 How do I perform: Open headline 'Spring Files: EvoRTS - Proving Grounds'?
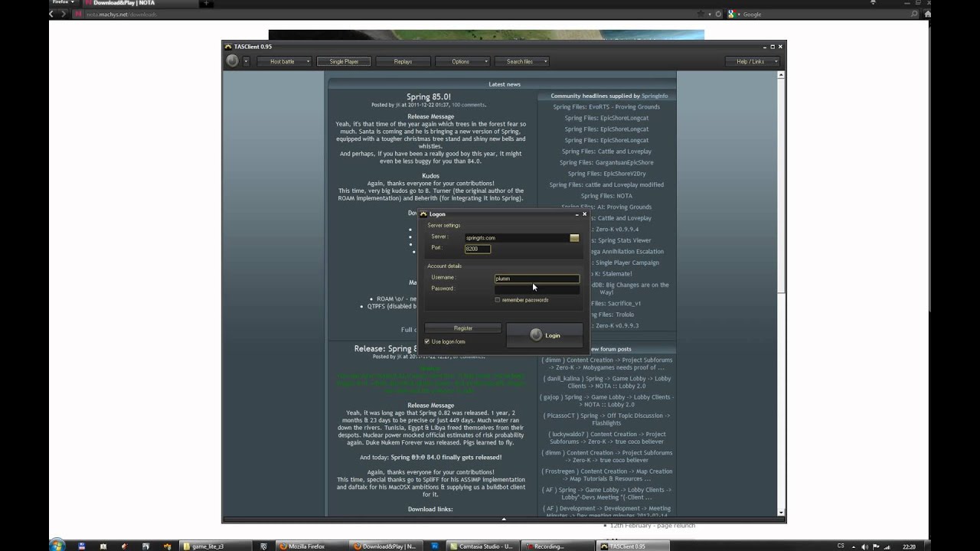606,107
